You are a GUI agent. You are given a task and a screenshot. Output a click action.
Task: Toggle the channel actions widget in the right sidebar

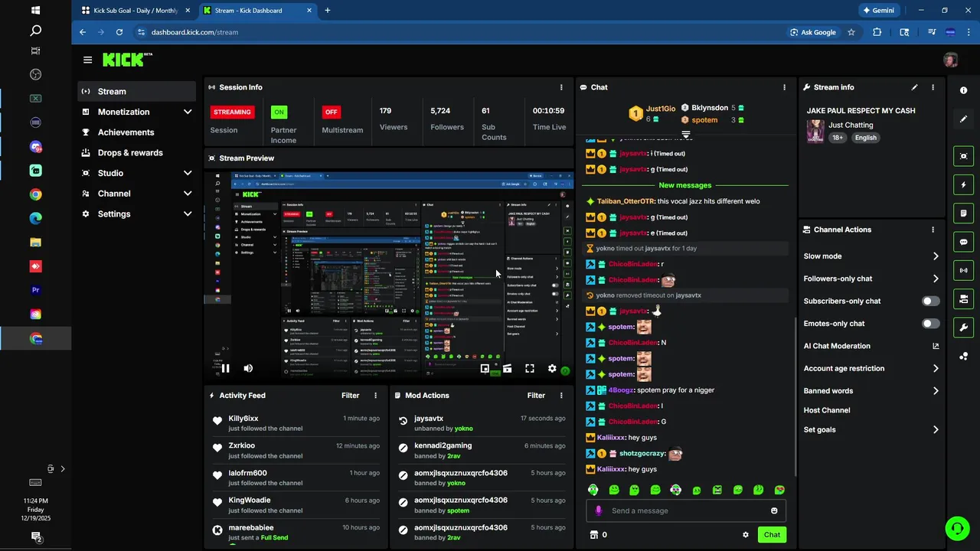tap(963, 298)
